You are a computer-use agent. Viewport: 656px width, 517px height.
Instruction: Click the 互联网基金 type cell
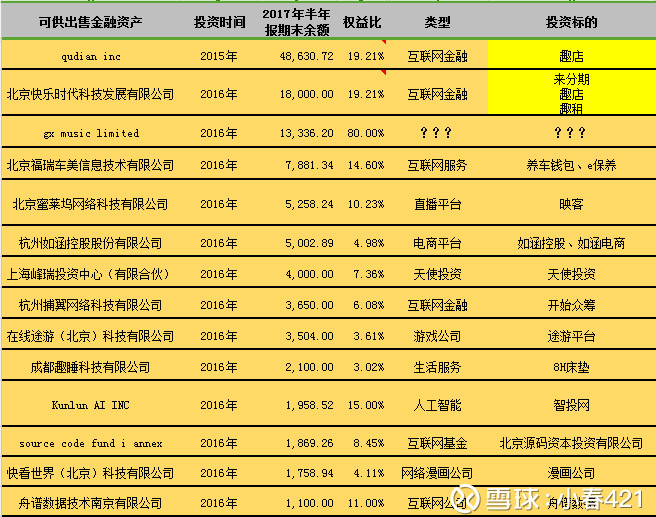pos(437,443)
